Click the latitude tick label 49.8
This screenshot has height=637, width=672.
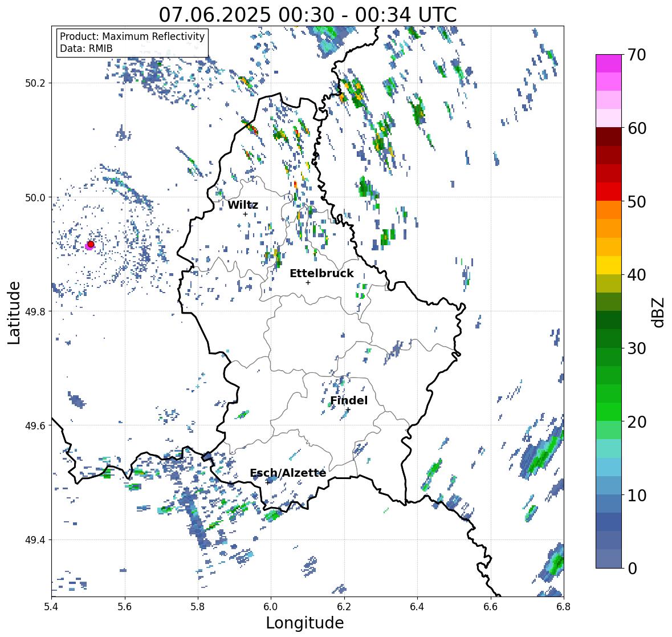pos(35,311)
